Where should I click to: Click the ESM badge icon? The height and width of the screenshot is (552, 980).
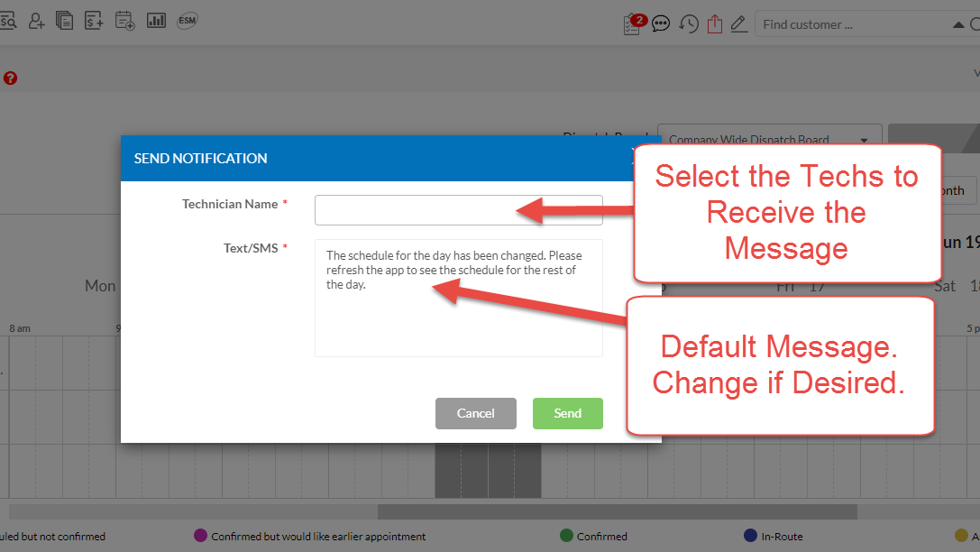(187, 20)
